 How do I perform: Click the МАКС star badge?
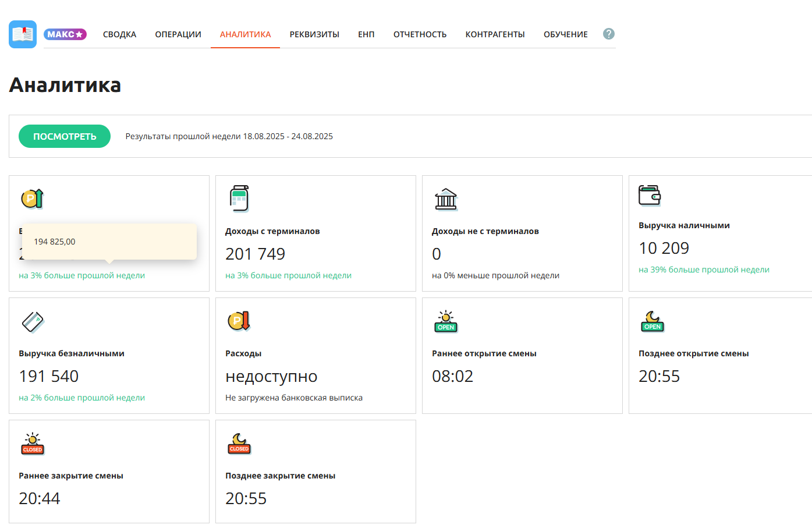[x=65, y=34]
